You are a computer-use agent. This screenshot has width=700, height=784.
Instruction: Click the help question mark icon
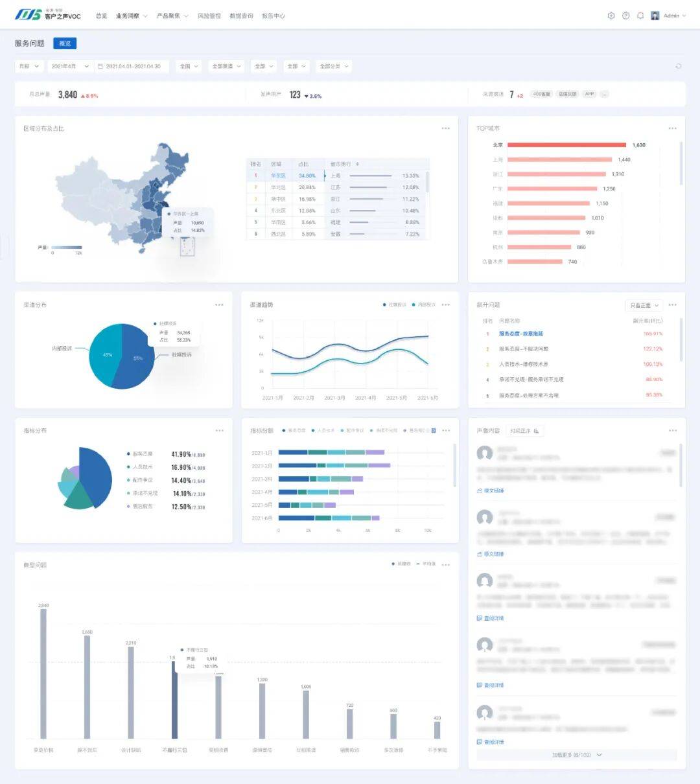click(625, 16)
